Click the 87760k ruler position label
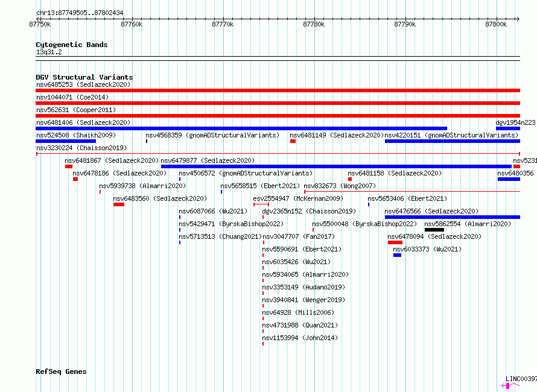Image resolution: width=537 pixels, height=392 pixels. [x=132, y=24]
